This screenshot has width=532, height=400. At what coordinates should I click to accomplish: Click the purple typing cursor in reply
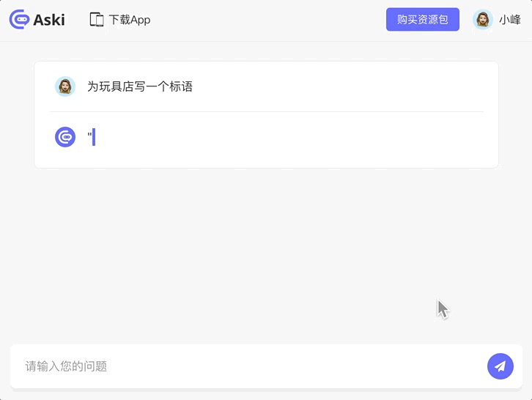(94, 137)
